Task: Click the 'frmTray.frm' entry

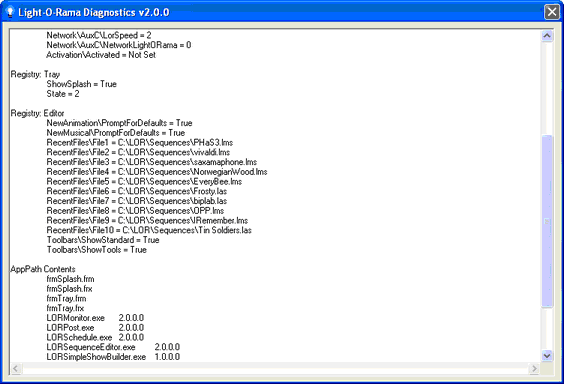Action: coord(66,298)
